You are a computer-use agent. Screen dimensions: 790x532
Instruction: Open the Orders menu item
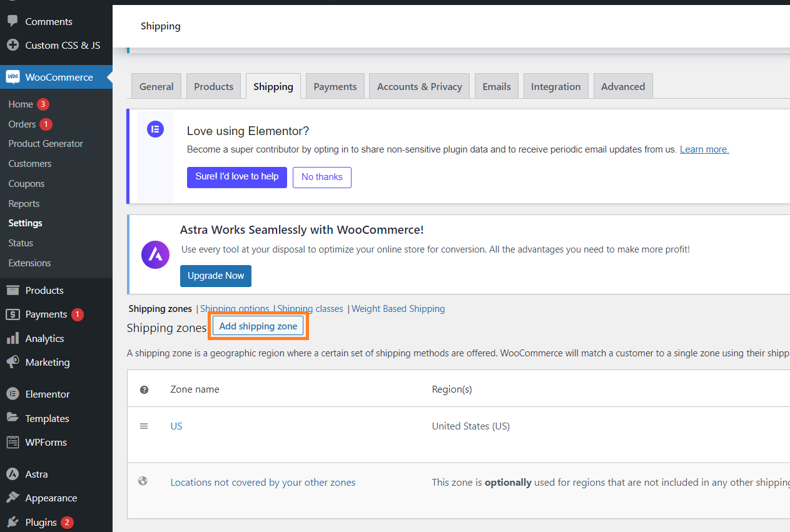[22, 124]
